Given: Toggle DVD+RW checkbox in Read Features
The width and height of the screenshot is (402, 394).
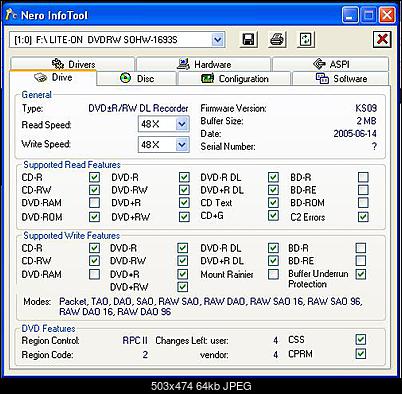Looking at the screenshot, I should click(184, 217).
